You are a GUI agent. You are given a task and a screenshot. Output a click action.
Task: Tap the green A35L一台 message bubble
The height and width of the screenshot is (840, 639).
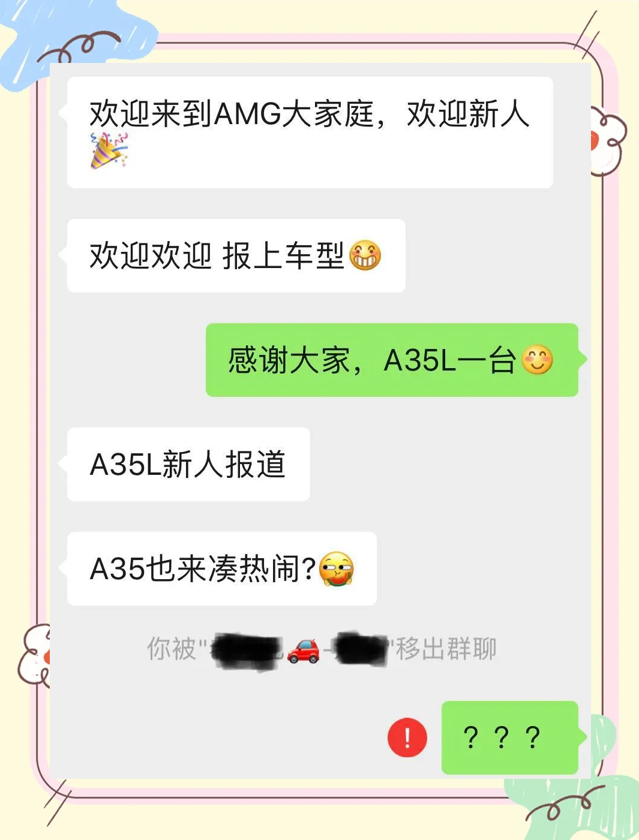click(392, 360)
